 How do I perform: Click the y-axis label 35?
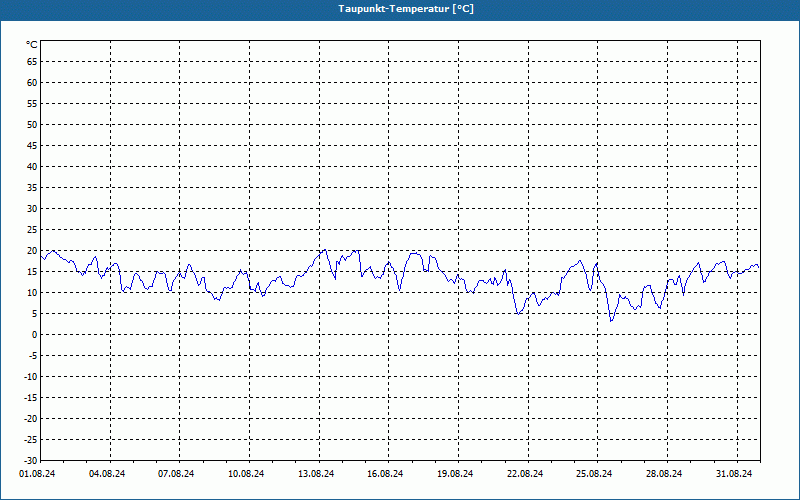click(x=32, y=188)
